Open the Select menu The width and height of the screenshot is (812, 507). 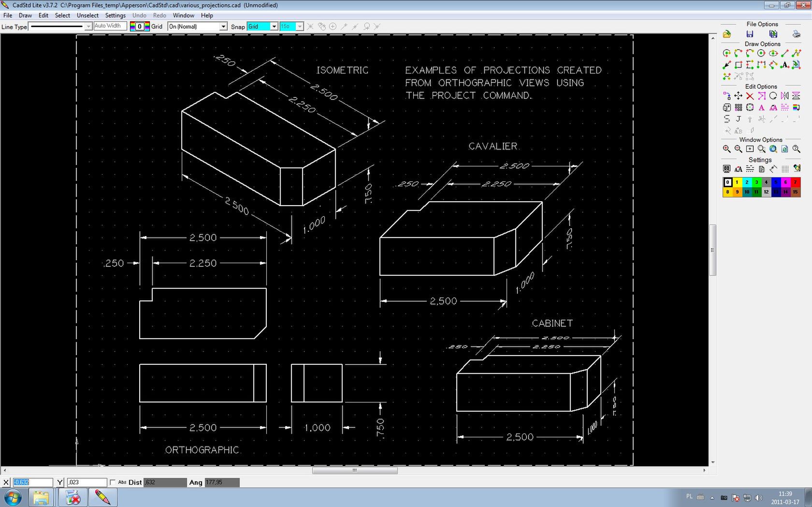[x=62, y=15]
